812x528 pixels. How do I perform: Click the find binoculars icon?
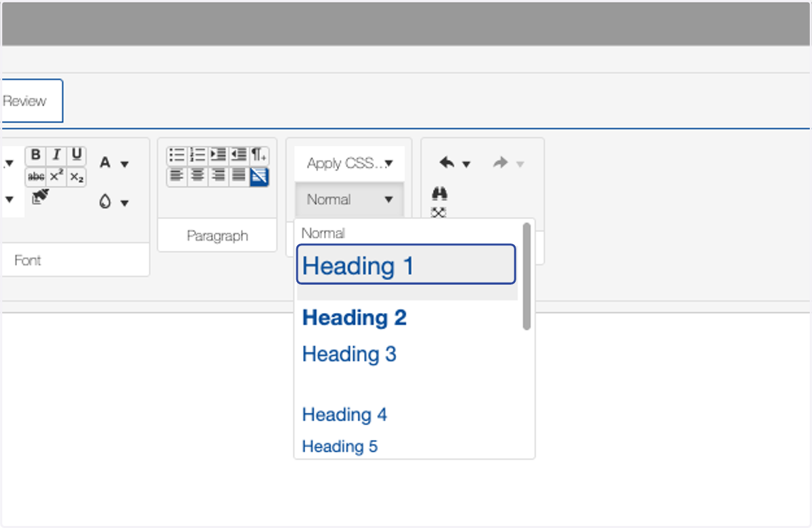(x=440, y=194)
